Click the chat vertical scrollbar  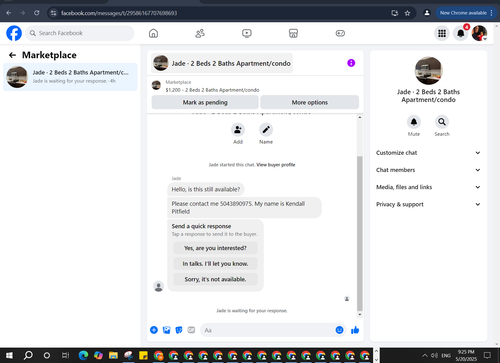360,233
